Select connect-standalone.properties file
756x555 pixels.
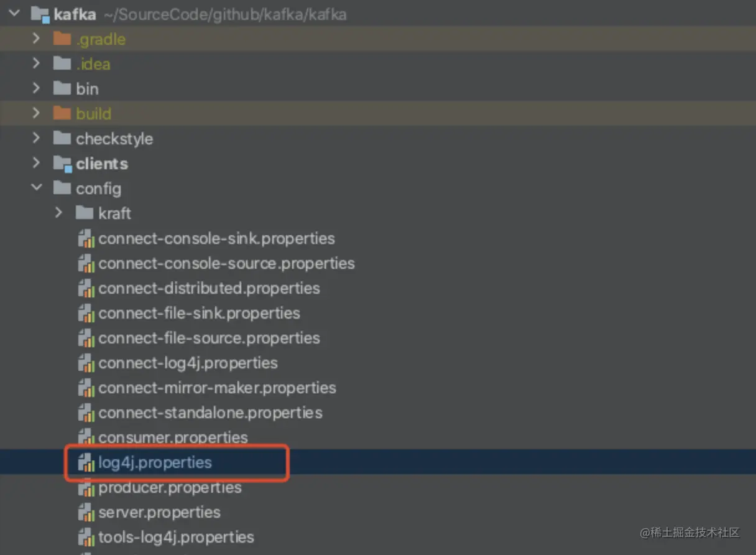[x=210, y=413]
